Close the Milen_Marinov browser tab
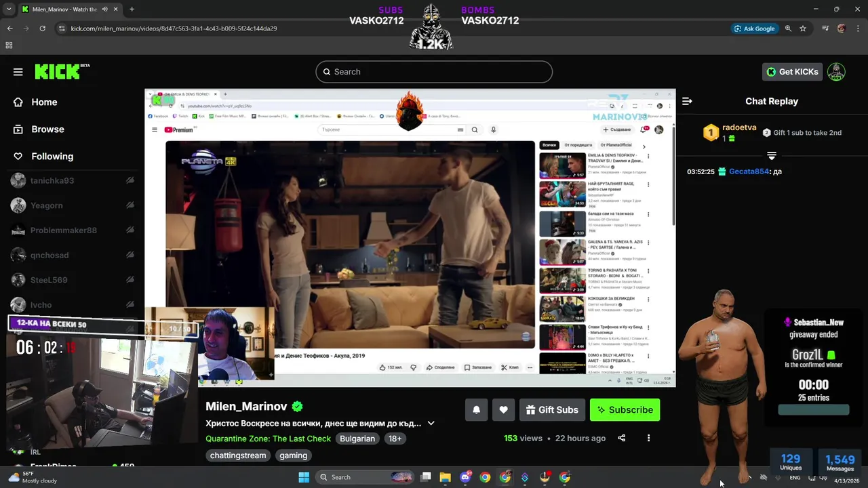 point(116,9)
